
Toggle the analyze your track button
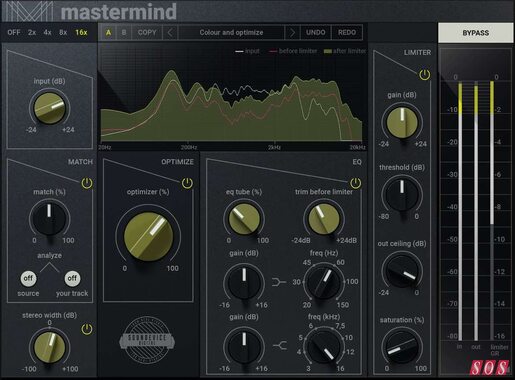[x=72, y=278]
